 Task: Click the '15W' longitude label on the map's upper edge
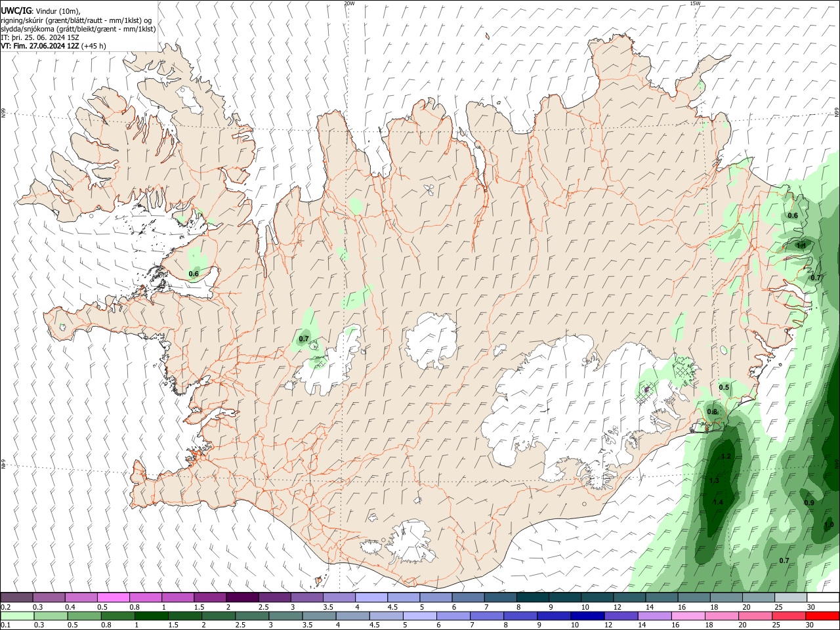coord(695,3)
